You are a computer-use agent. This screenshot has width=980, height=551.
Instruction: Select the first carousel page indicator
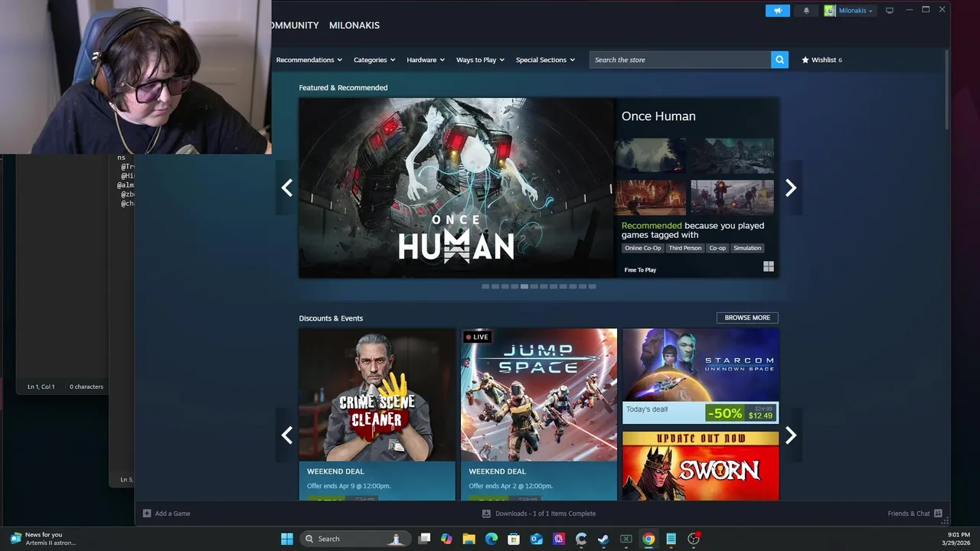tap(485, 286)
